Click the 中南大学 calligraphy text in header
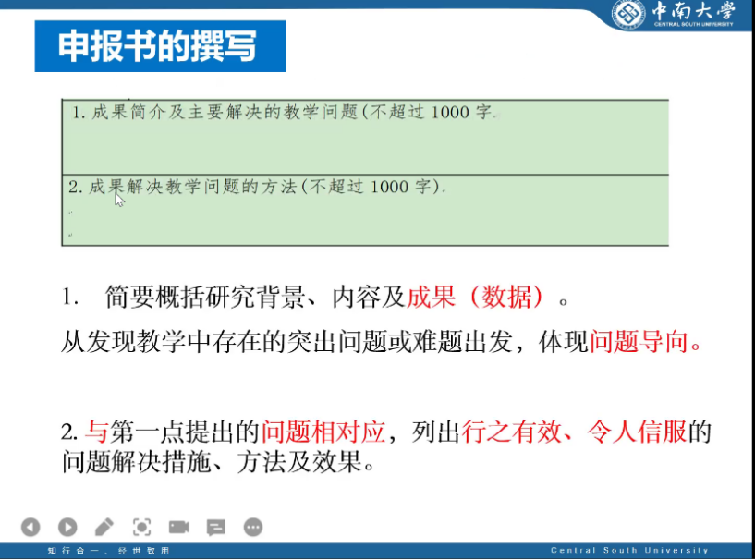Image resolution: width=755 pixels, height=560 pixels. tap(693, 13)
